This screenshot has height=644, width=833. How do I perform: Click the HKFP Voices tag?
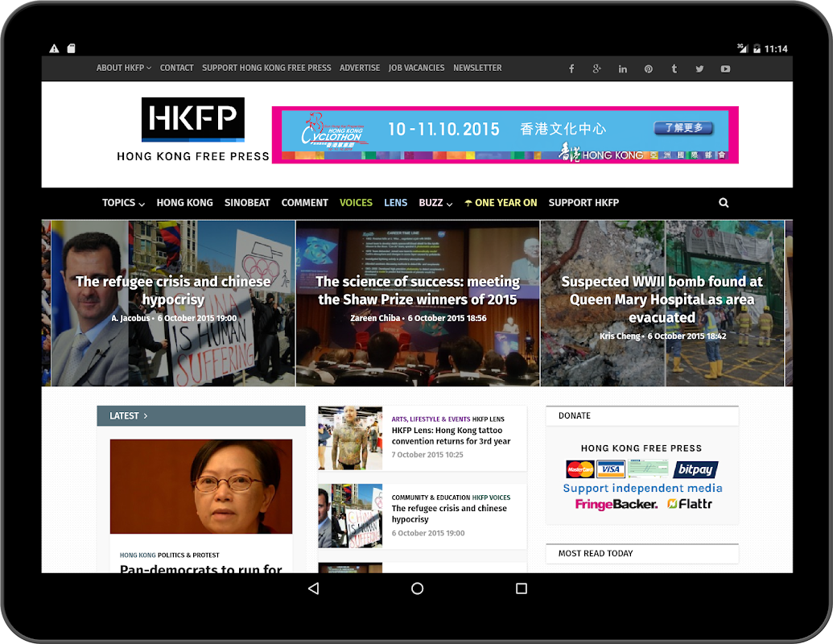pos(492,497)
